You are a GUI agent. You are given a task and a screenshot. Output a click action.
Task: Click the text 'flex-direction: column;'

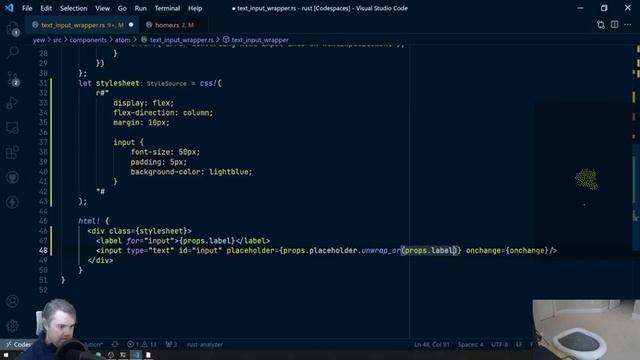tap(163, 113)
